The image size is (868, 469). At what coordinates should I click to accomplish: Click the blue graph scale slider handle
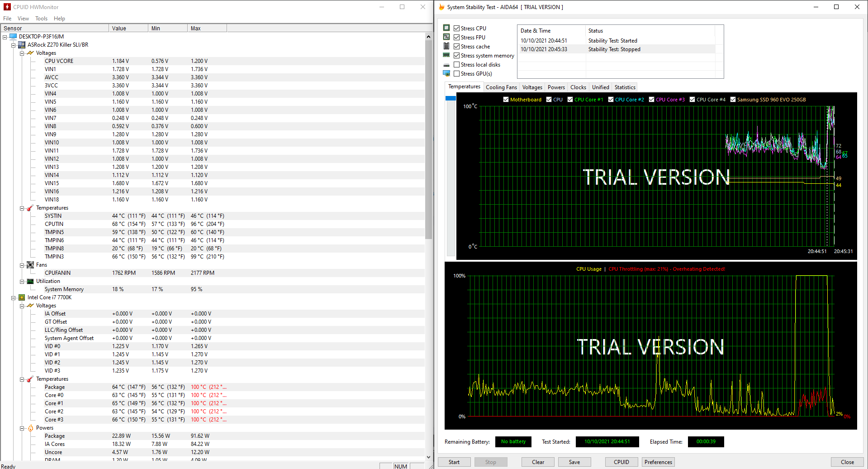click(451, 98)
